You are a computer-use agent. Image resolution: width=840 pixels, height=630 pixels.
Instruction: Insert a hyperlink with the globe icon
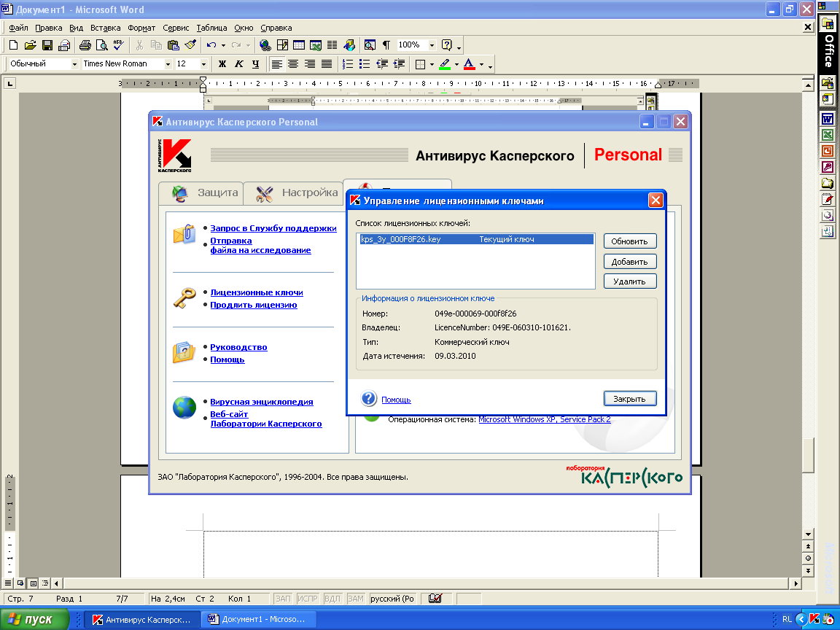click(265, 45)
